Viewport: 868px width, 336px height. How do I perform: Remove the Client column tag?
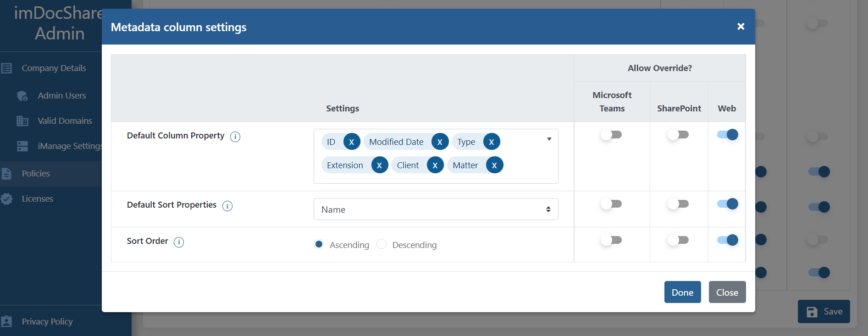click(x=435, y=165)
